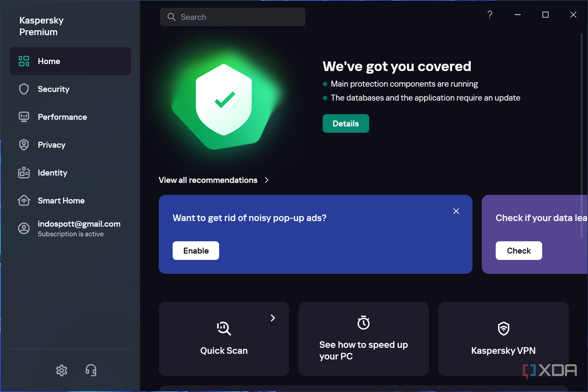588x392 pixels.
Task: Click the Privacy shield-person icon
Action: (24, 145)
